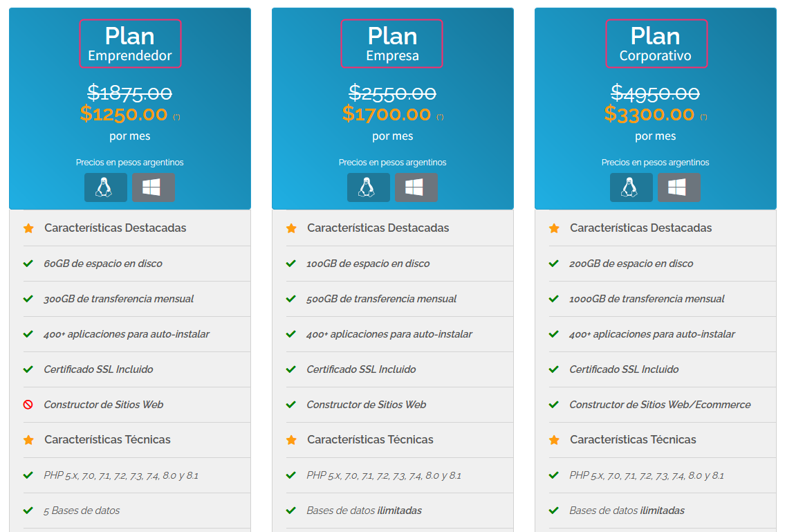This screenshot has height=532, width=785.
Task: Select Linux option for Plan Emprendedor
Action: 106,187
